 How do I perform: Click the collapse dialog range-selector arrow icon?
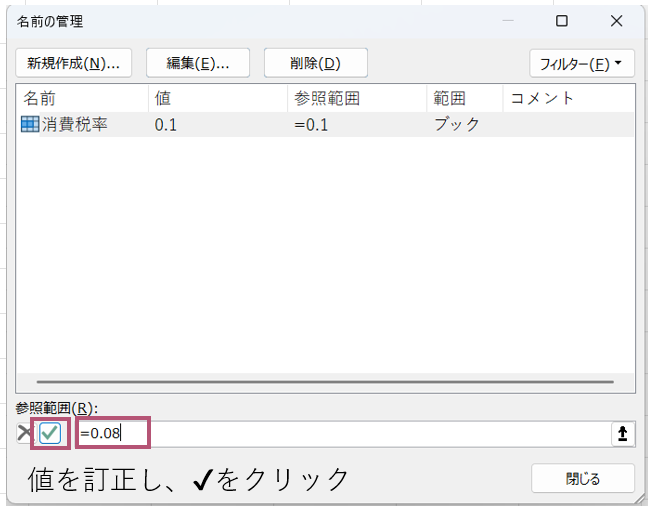(623, 434)
